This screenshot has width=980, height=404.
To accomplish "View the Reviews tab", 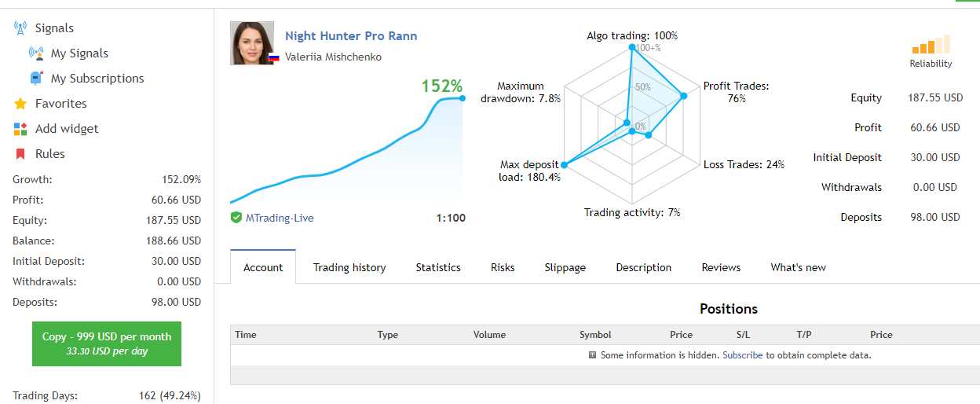I will pyautogui.click(x=721, y=267).
